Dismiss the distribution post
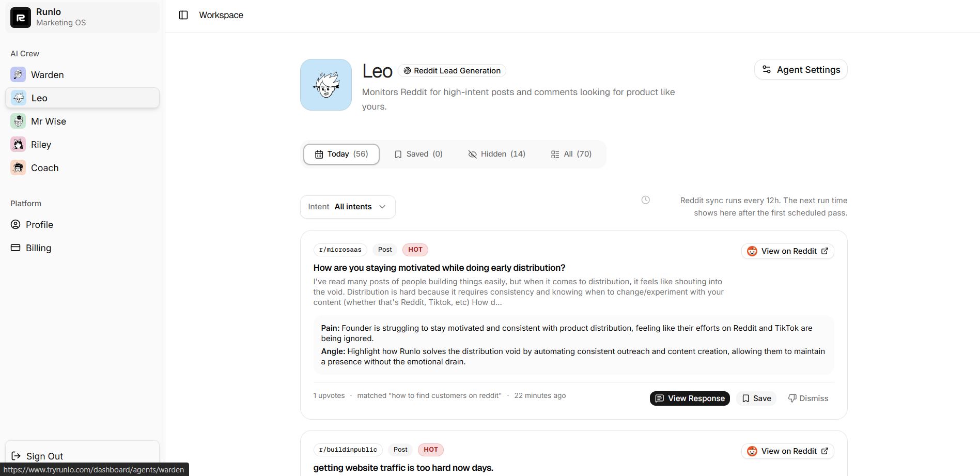 point(807,398)
